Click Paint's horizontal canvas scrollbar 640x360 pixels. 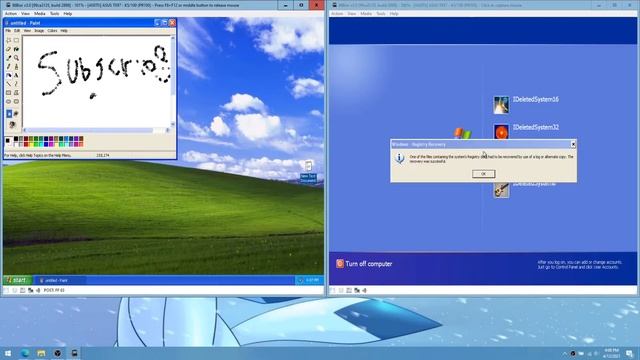coord(96,130)
